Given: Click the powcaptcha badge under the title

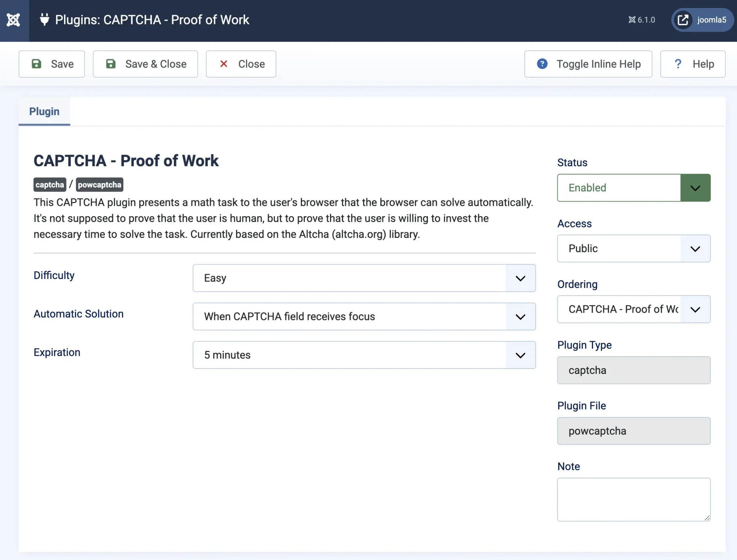Looking at the screenshot, I should point(99,184).
